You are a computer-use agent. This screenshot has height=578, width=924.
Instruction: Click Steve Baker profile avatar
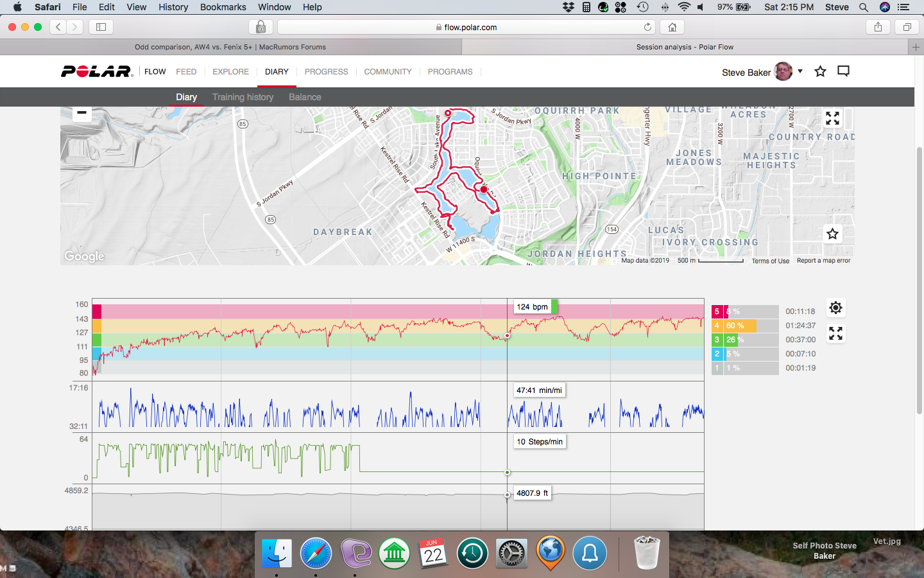(x=783, y=71)
